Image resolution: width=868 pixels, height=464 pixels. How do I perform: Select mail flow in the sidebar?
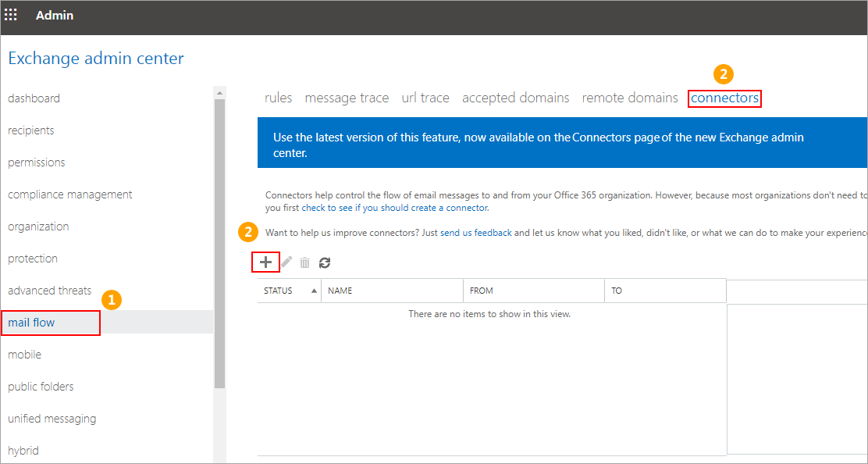click(x=31, y=323)
